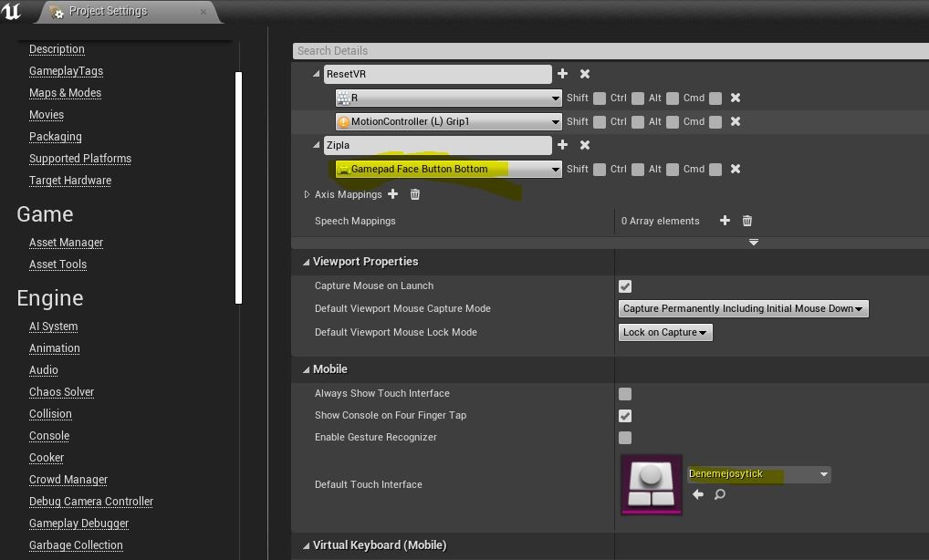Open the Gamepad Face Button Bottom key dropdown

click(x=448, y=169)
